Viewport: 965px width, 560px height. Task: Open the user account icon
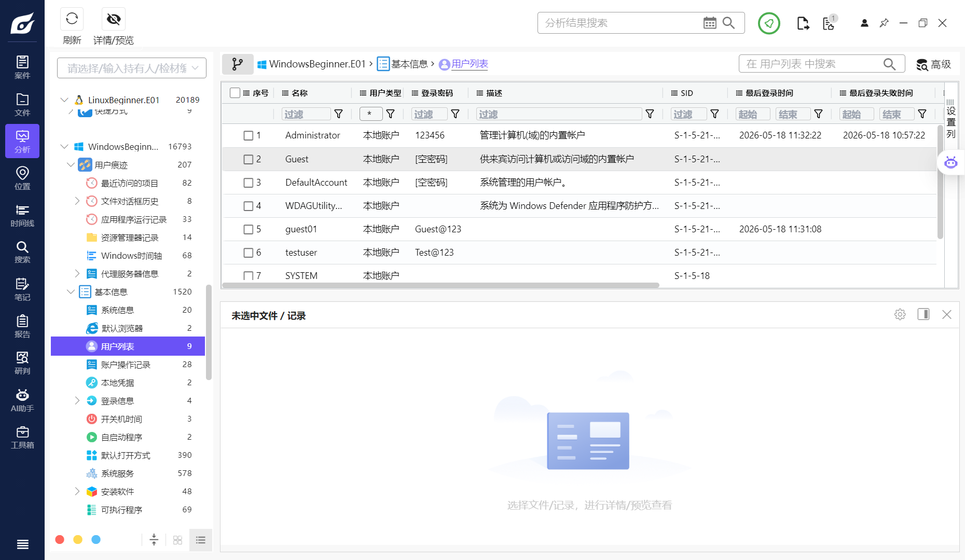click(864, 23)
